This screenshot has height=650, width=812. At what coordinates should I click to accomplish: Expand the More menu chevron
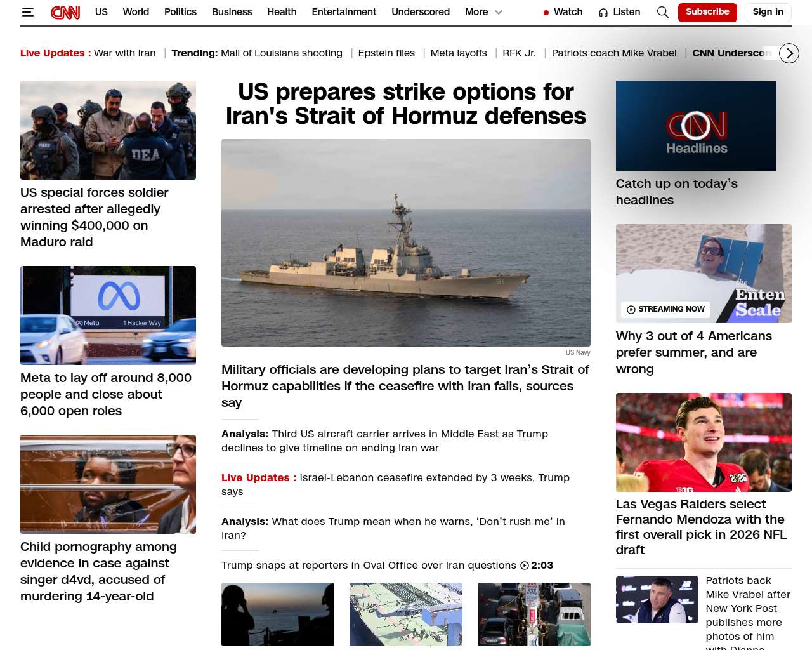pyautogui.click(x=499, y=12)
